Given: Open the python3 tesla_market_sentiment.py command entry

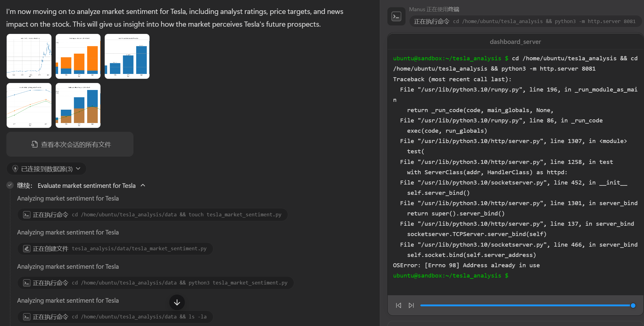Looking at the screenshot, I should (156, 283).
